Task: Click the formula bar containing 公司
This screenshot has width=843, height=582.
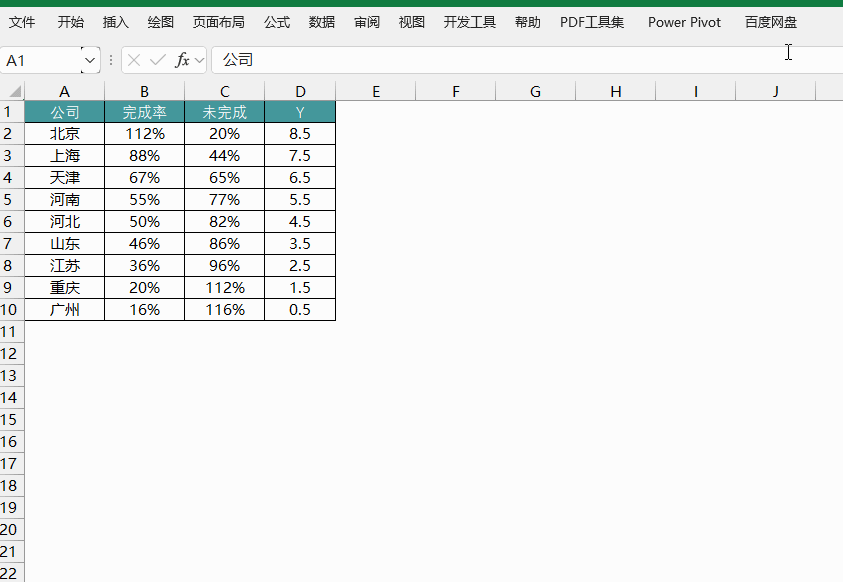Action: pos(527,60)
